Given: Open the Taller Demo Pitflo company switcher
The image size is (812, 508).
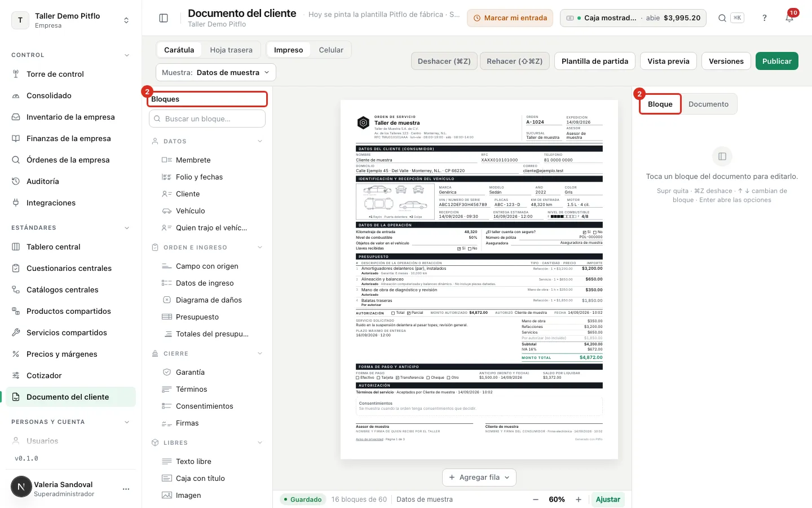Looking at the screenshot, I should [x=71, y=20].
